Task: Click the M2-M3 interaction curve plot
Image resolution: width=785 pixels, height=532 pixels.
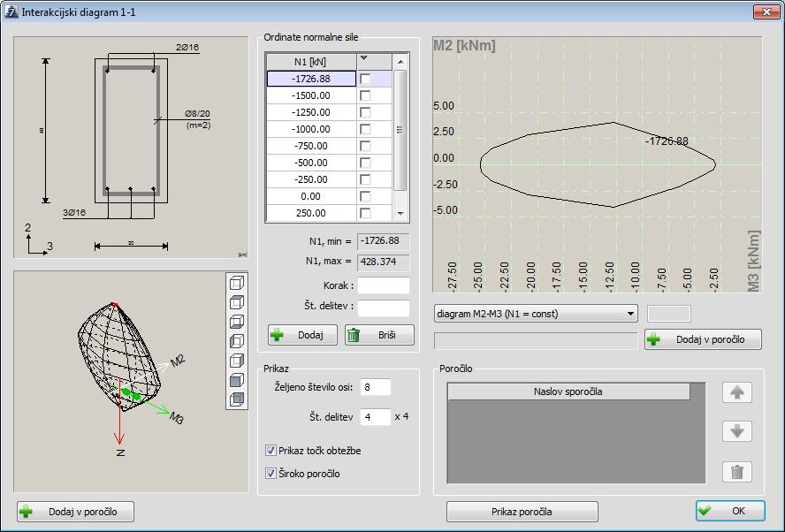Action: pyautogui.click(x=598, y=164)
